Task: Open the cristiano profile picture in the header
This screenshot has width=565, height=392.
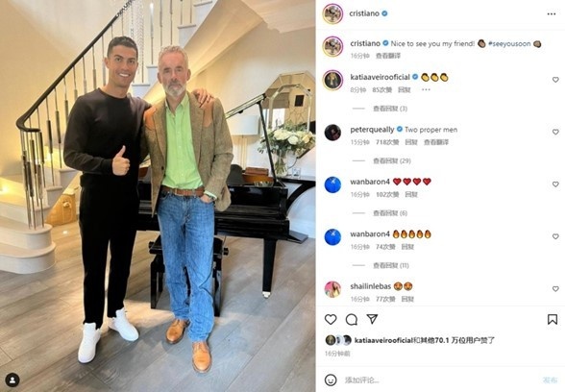Action: coord(332,13)
